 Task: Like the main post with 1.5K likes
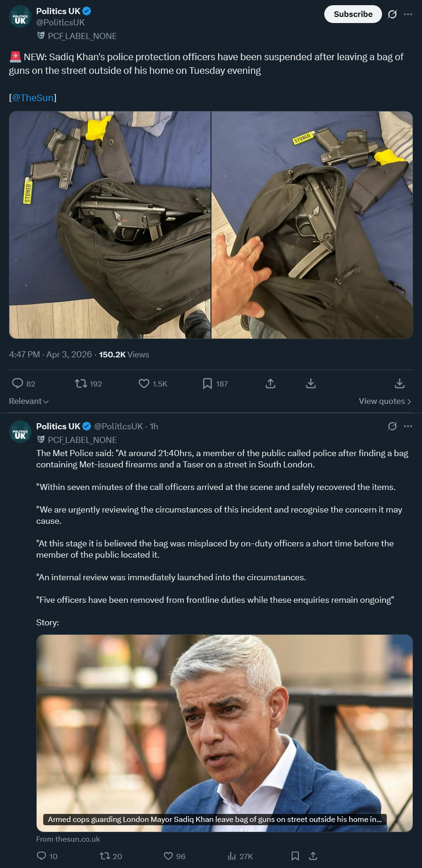tap(144, 384)
